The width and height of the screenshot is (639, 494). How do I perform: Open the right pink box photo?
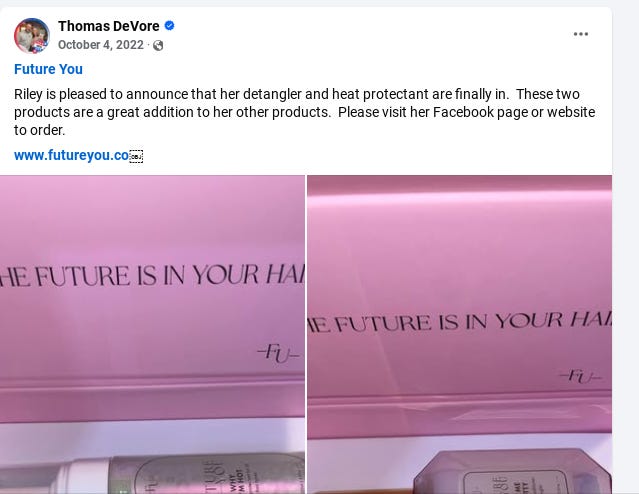click(x=459, y=335)
